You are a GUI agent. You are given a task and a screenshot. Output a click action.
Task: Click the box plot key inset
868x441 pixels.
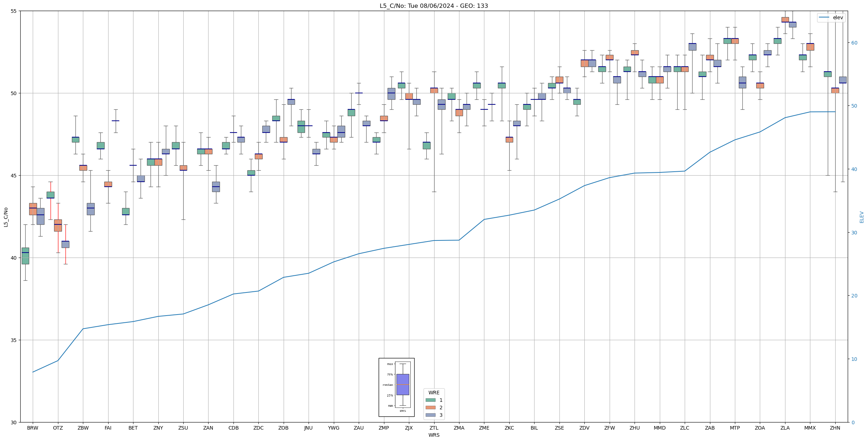[396, 387]
